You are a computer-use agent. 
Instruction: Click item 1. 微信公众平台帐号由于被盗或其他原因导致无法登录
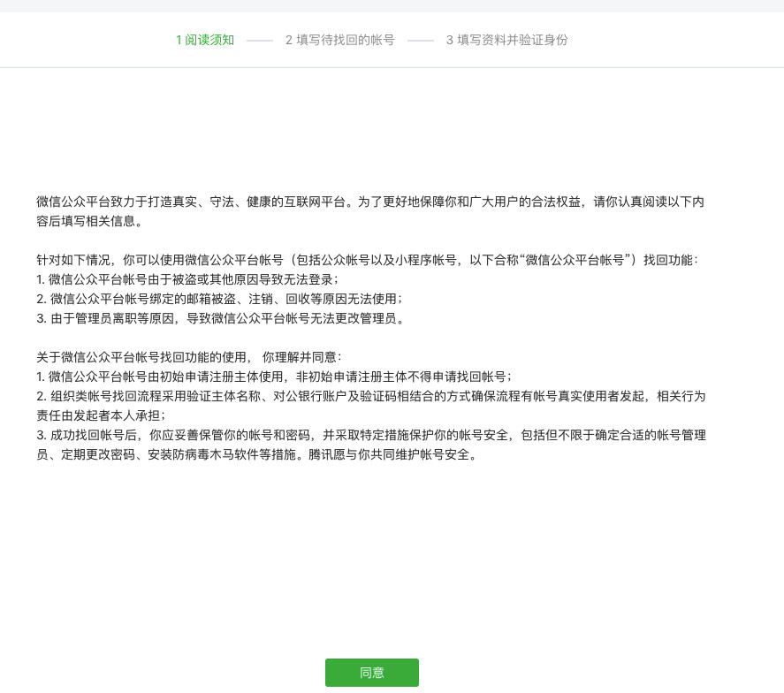(187, 279)
